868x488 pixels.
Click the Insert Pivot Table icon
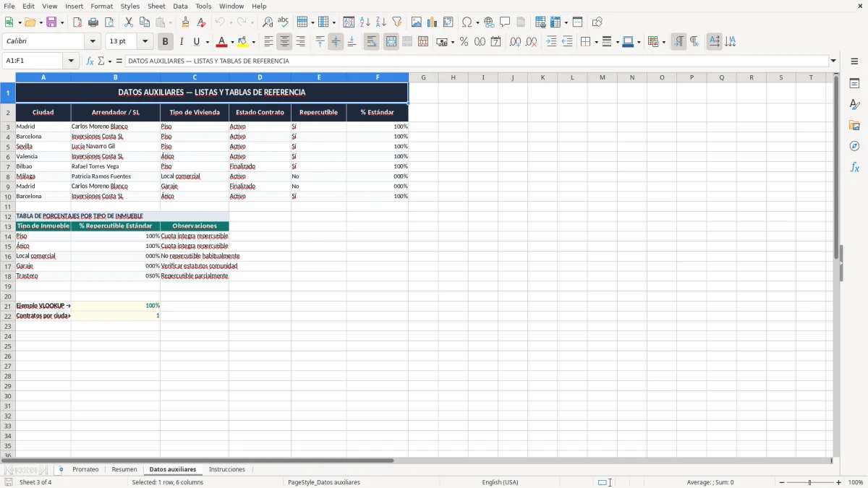pos(448,22)
